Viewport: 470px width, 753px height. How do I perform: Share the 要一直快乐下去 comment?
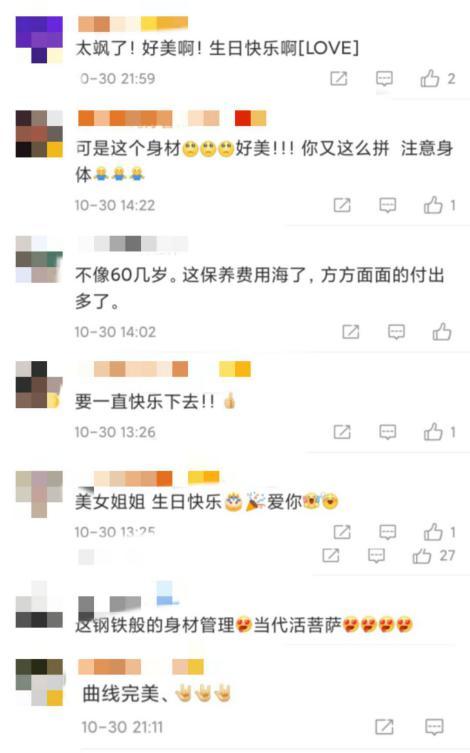342,432
